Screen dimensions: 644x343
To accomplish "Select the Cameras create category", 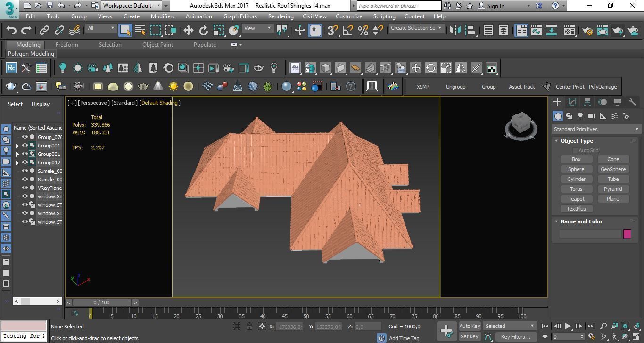I will click(592, 116).
